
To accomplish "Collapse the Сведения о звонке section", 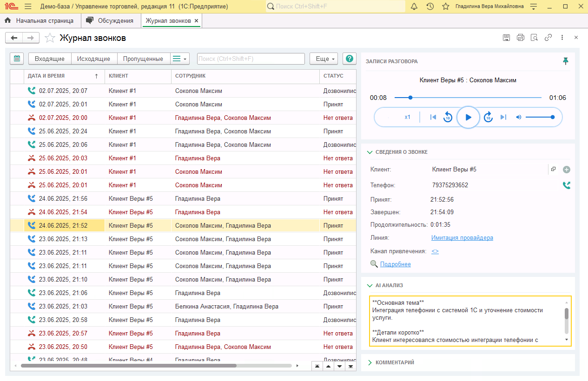I will 370,152.
